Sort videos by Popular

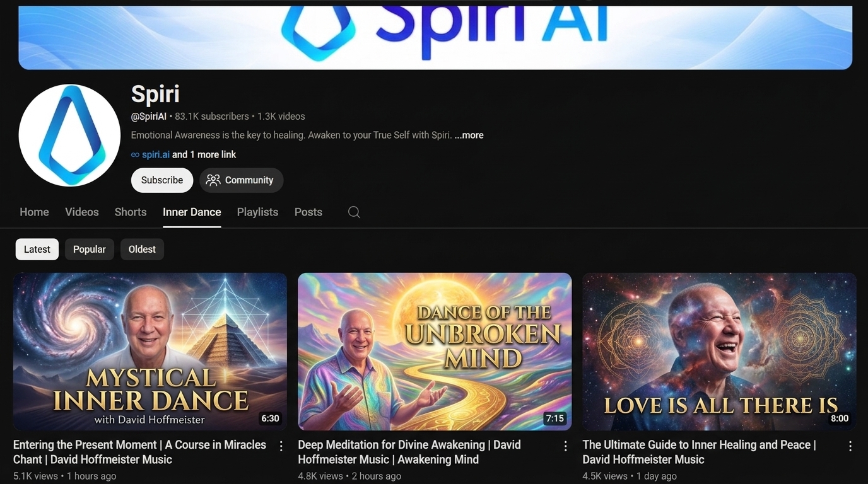(90, 250)
